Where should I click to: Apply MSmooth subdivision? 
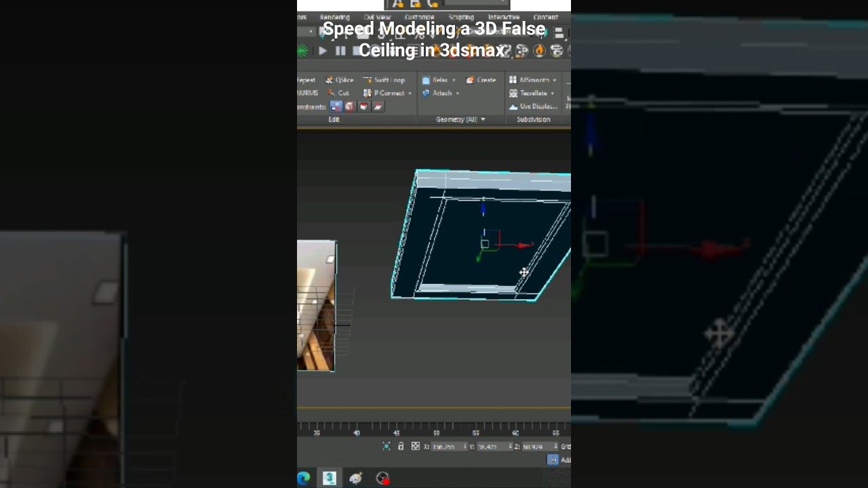(x=530, y=80)
